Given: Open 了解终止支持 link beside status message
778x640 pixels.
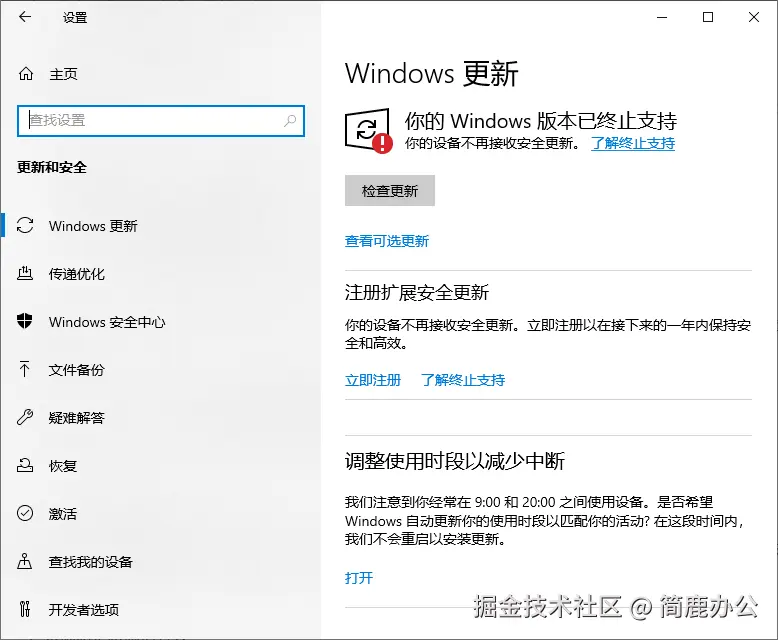Looking at the screenshot, I should coord(633,143).
